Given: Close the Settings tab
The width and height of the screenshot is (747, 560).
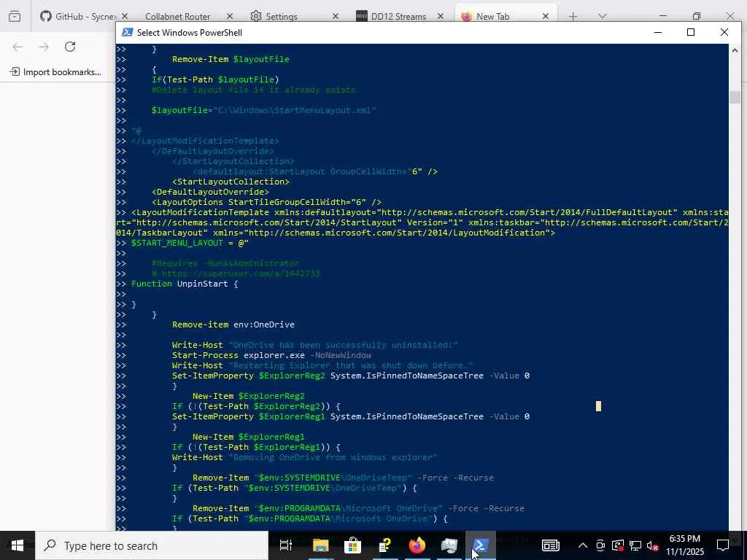Looking at the screenshot, I should pyautogui.click(x=336, y=16).
